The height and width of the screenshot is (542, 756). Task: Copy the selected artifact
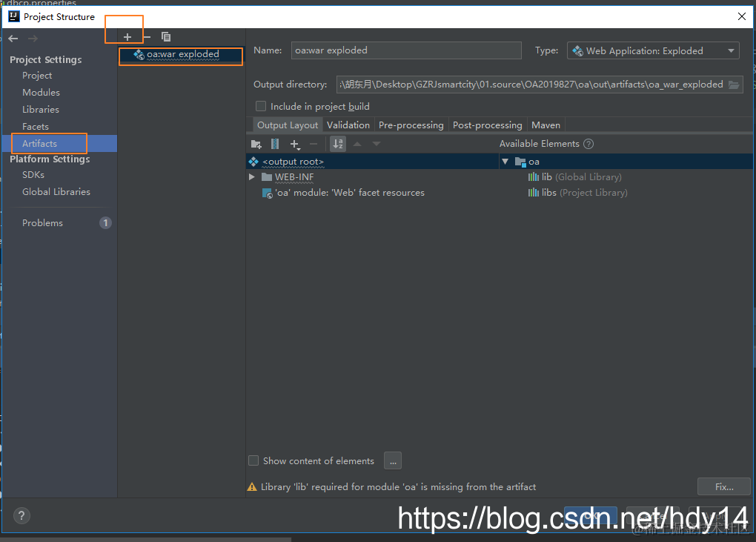point(166,36)
